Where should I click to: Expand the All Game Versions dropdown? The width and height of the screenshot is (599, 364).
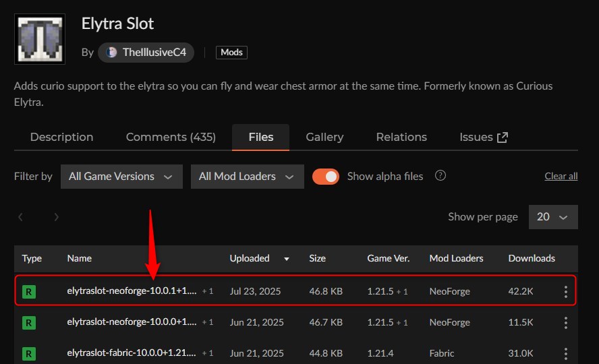121,177
